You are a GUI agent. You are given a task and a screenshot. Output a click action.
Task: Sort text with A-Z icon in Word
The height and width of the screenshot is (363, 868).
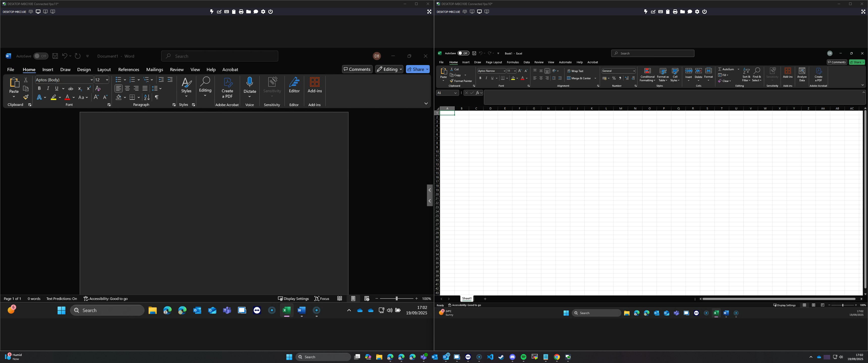[147, 97]
